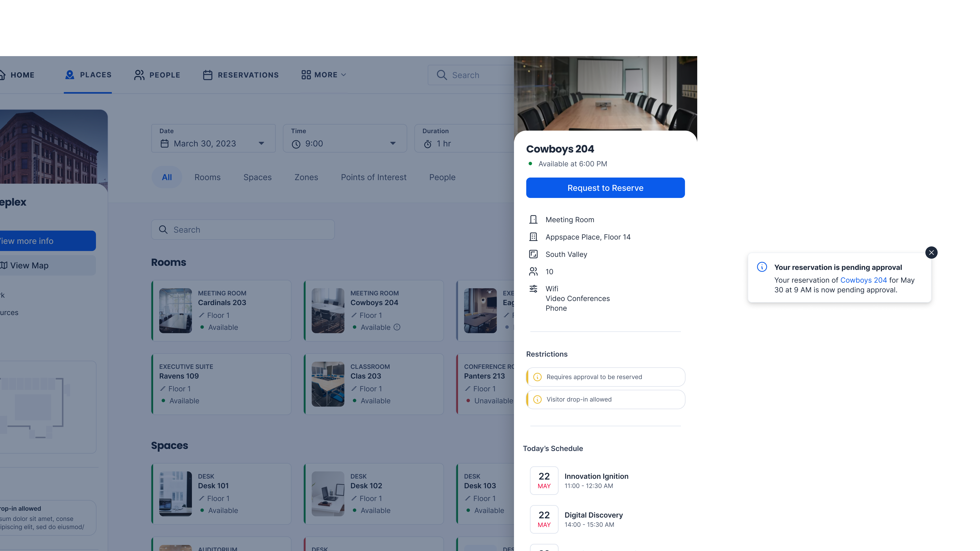The image size is (980, 551).
Task: Click the Eagles executive room thumbnail
Action: point(481,311)
